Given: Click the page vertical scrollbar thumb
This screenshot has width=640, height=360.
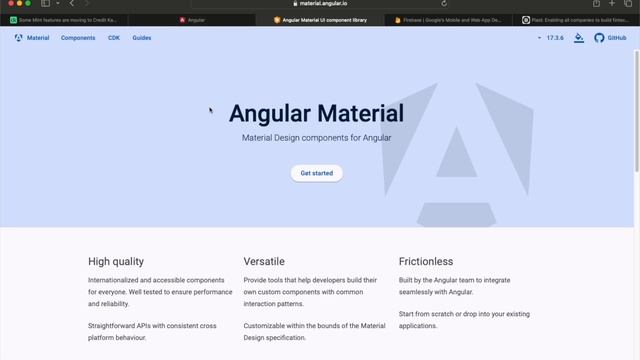Looking at the screenshot, I should 637,110.
